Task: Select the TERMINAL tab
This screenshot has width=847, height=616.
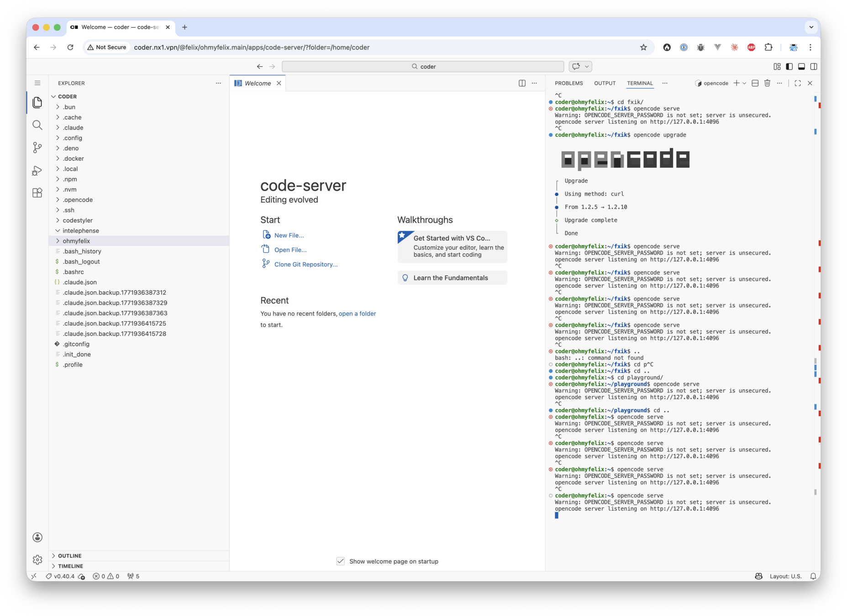Action: point(640,83)
